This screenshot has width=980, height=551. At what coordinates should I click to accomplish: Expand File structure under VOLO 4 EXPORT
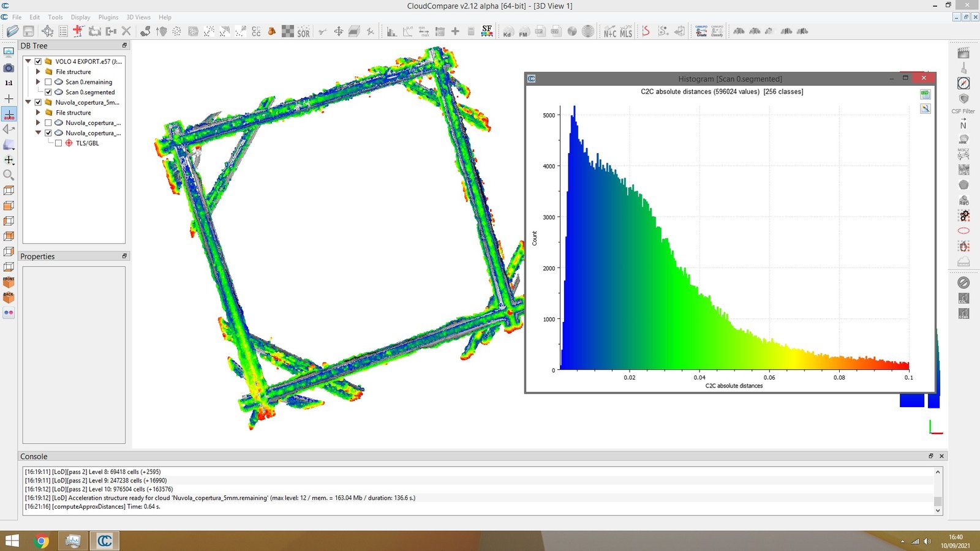click(38, 72)
